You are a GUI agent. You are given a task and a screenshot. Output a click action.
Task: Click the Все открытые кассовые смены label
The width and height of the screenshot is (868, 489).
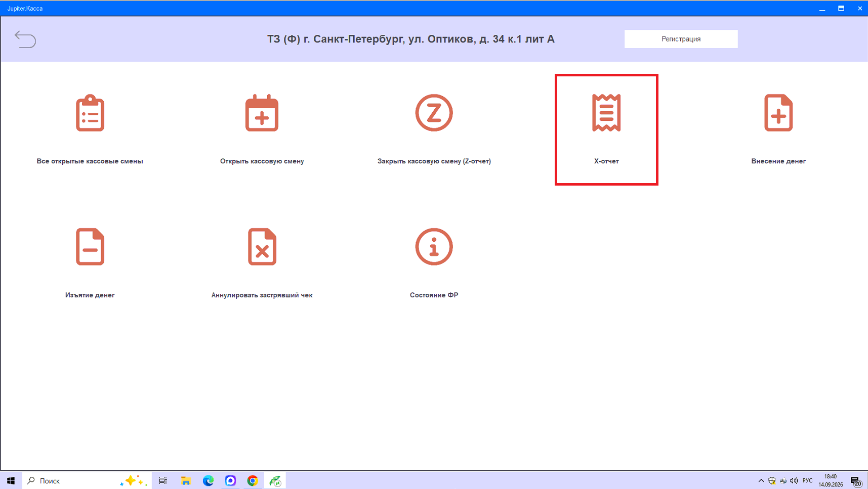[x=90, y=161]
